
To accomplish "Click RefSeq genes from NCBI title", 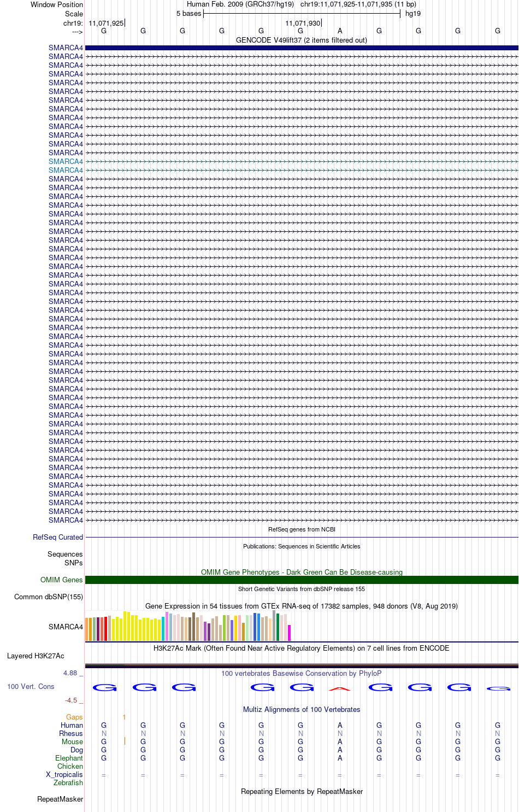I will (302, 529).
